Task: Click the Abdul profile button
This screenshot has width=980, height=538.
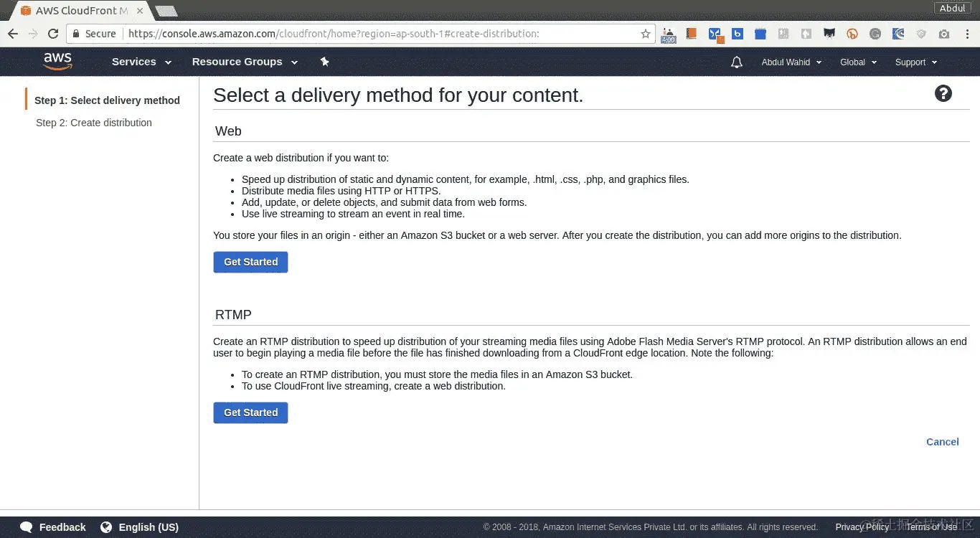Action: point(953,8)
